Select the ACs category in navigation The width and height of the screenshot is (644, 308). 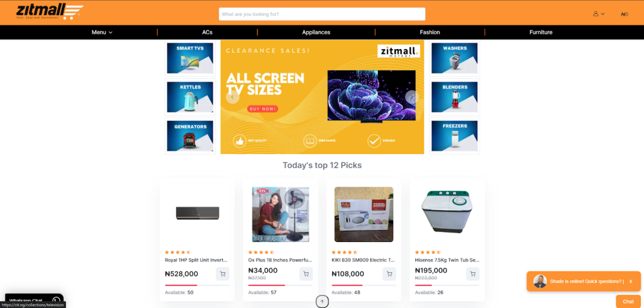[x=208, y=32]
